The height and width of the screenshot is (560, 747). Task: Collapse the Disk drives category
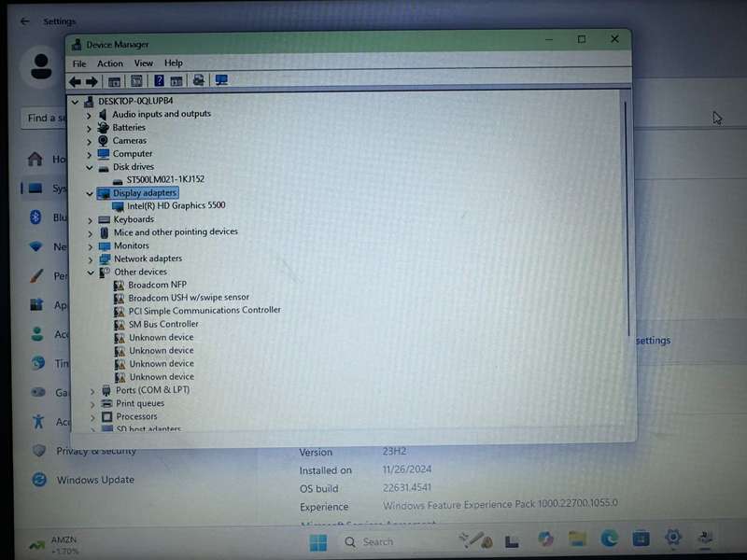tap(89, 168)
